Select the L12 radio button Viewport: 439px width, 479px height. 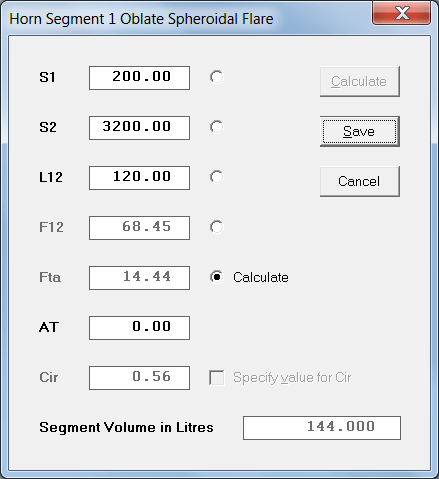[x=216, y=177]
